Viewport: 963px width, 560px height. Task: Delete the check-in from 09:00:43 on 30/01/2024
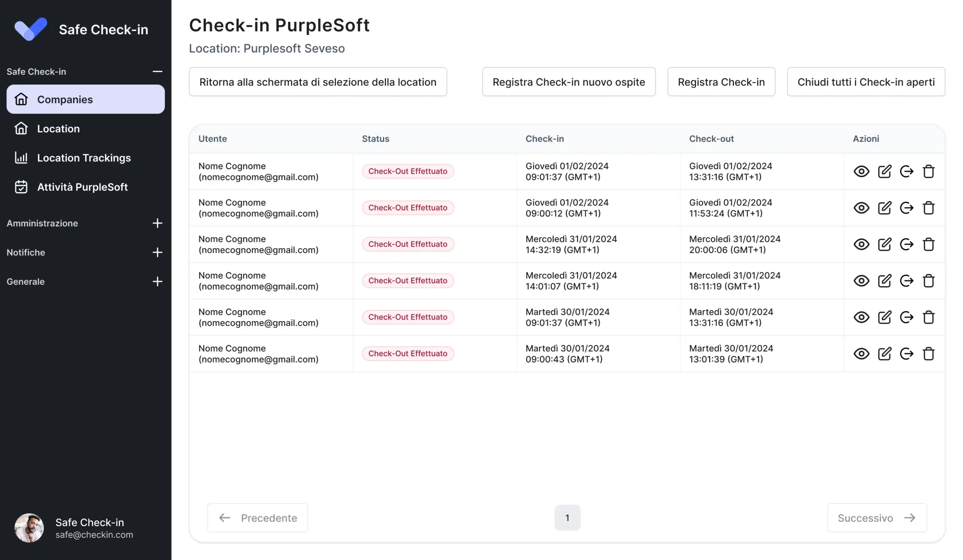[x=929, y=354]
